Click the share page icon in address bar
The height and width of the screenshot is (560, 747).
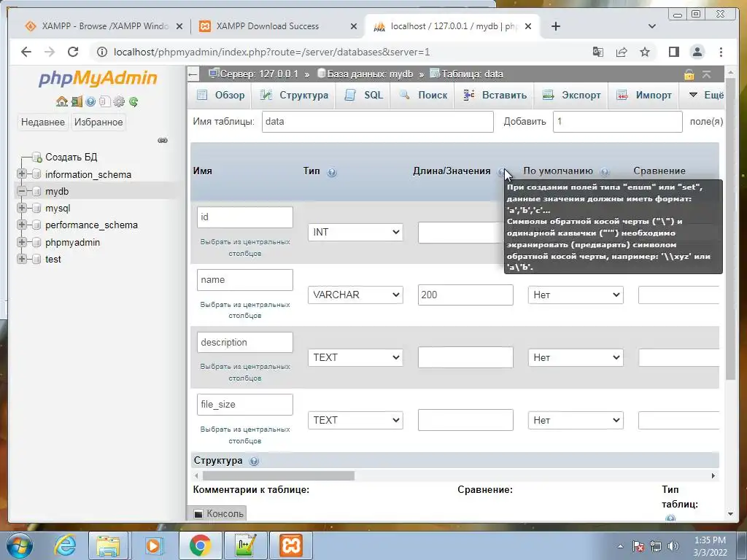622,52
